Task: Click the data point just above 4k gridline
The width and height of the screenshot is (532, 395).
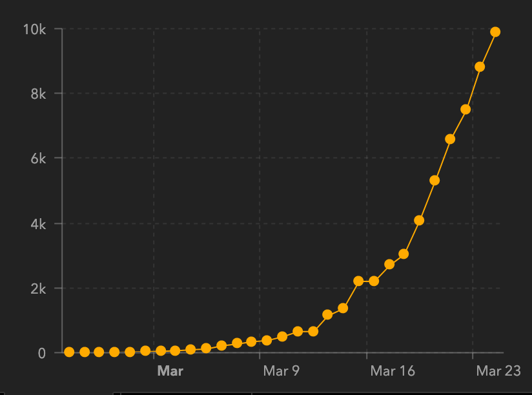Action: coord(419,220)
